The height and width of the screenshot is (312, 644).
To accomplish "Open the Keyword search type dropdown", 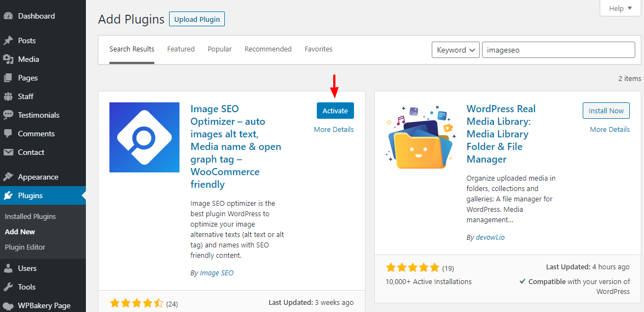I will [x=455, y=50].
